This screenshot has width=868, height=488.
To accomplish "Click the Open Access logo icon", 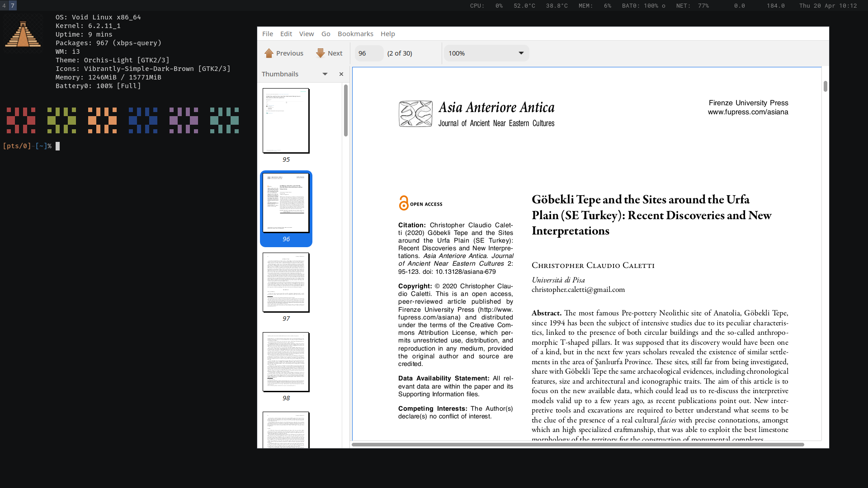I will tap(404, 203).
